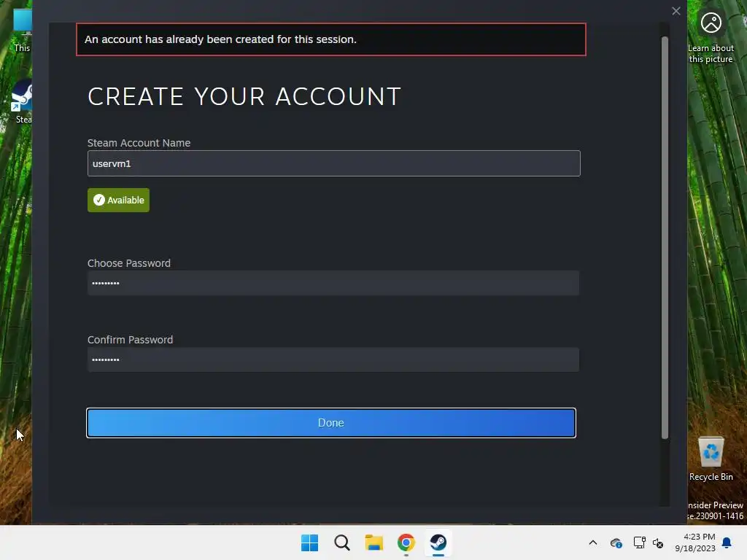The image size is (747, 560).
Task: Open the clock showing 4:23 PM
Action: [x=695, y=542]
